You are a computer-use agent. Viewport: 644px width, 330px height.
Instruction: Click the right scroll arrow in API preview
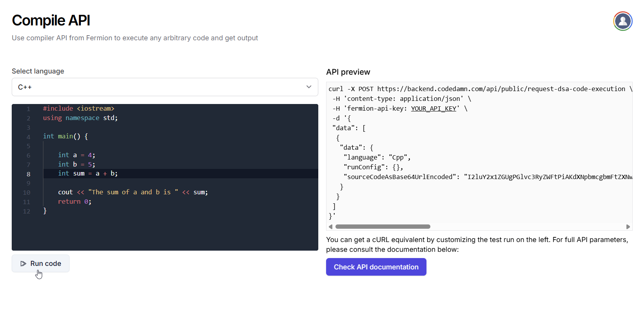628,227
